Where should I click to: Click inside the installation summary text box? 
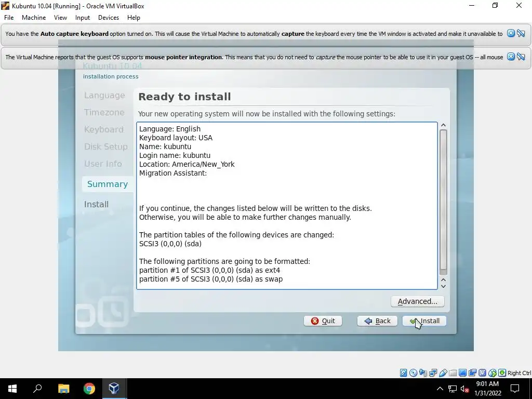287,206
